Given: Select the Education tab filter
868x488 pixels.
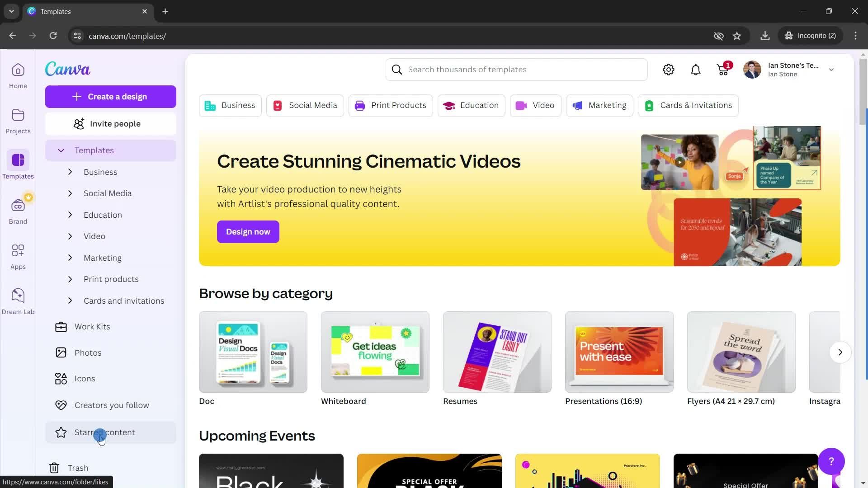Looking at the screenshot, I should (x=472, y=105).
